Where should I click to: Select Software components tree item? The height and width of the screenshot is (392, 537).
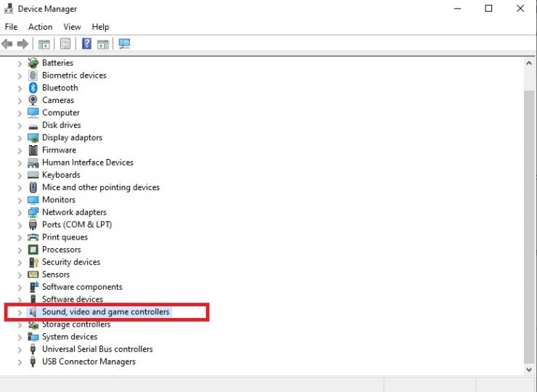pos(82,287)
